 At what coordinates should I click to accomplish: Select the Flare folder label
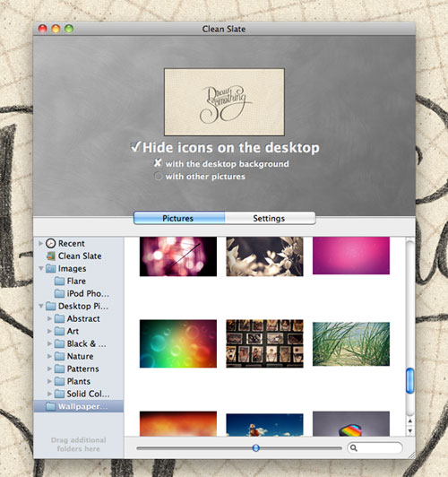[x=76, y=282]
